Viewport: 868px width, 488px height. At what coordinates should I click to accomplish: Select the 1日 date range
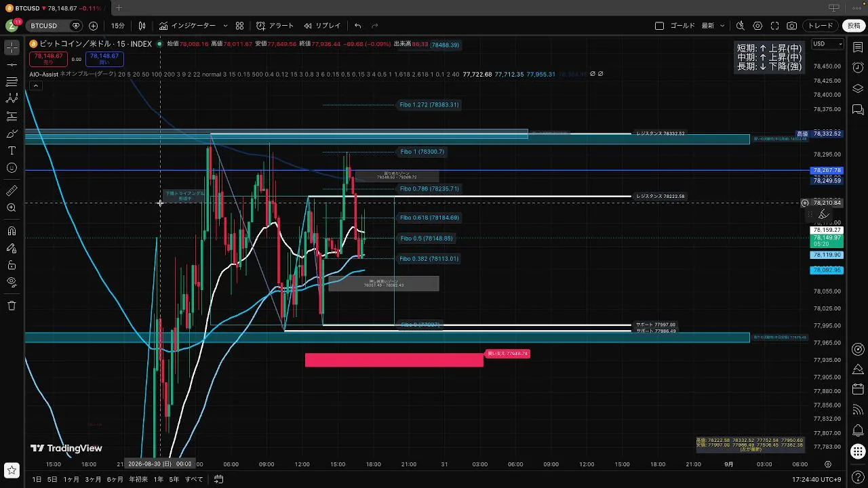click(37, 479)
